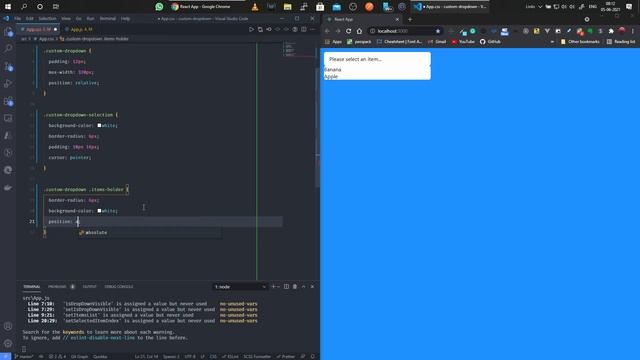Open the Explorer view in VS Code
Viewport: 640px width, 360px height.
pyautogui.click(x=8, y=31)
